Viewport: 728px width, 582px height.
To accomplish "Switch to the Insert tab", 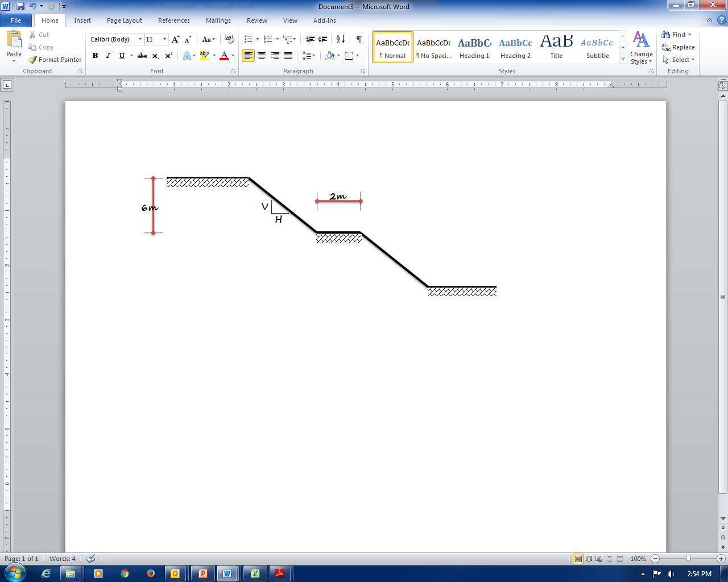I will pyautogui.click(x=82, y=20).
